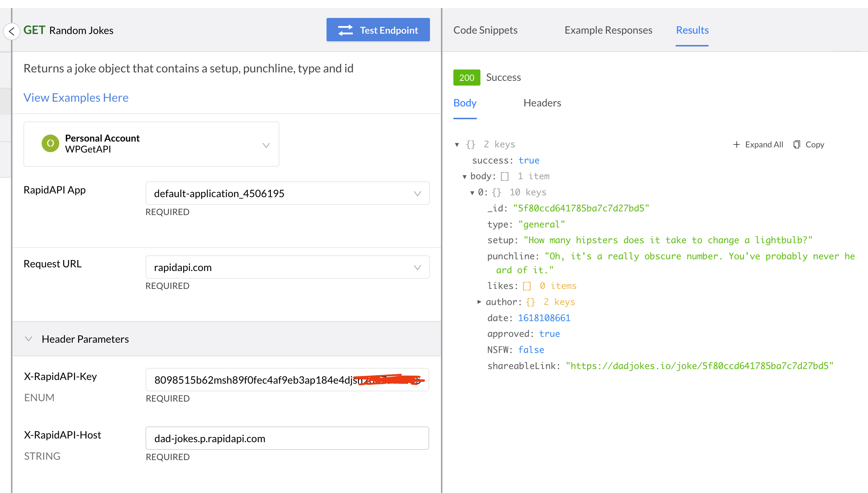Expand Header Parameters section

29,339
